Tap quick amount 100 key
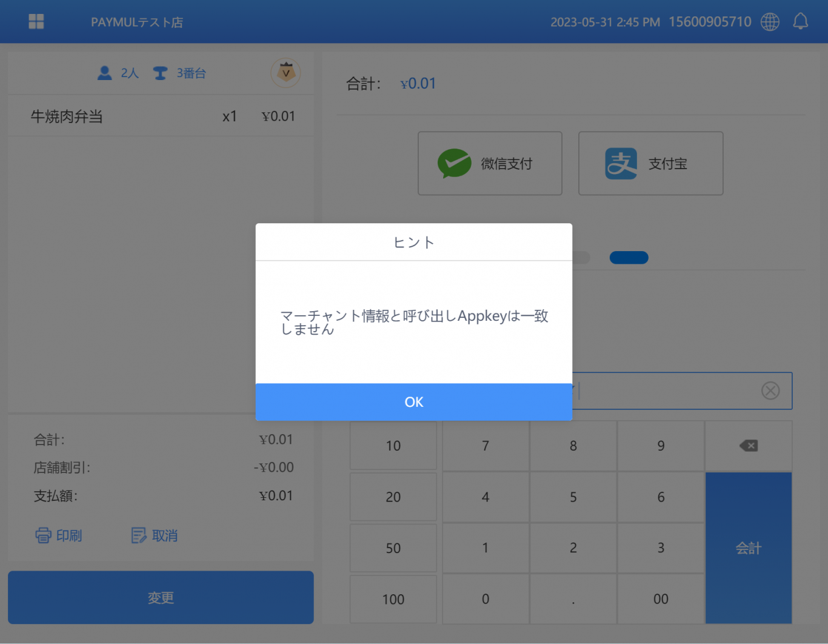 tap(393, 599)
